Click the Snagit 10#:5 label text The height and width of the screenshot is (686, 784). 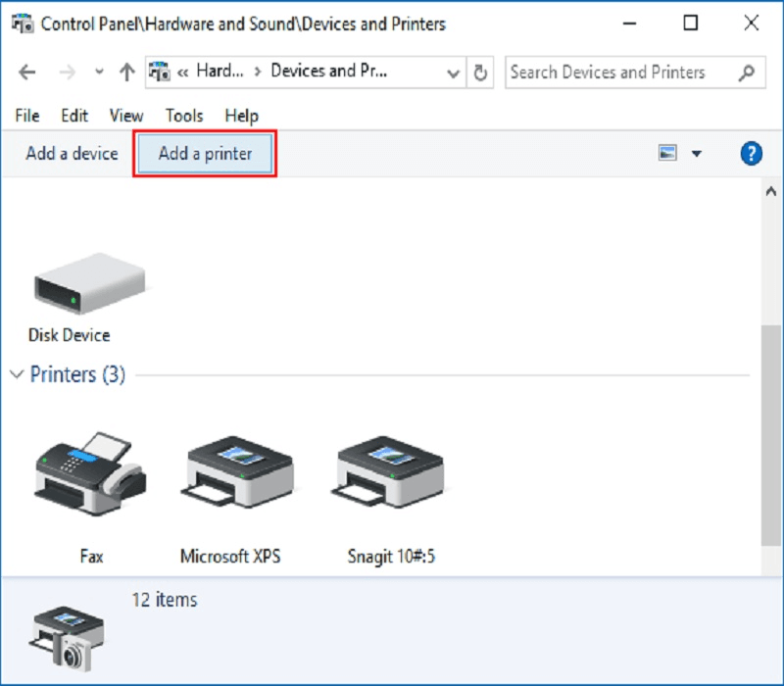pos(391,556)
